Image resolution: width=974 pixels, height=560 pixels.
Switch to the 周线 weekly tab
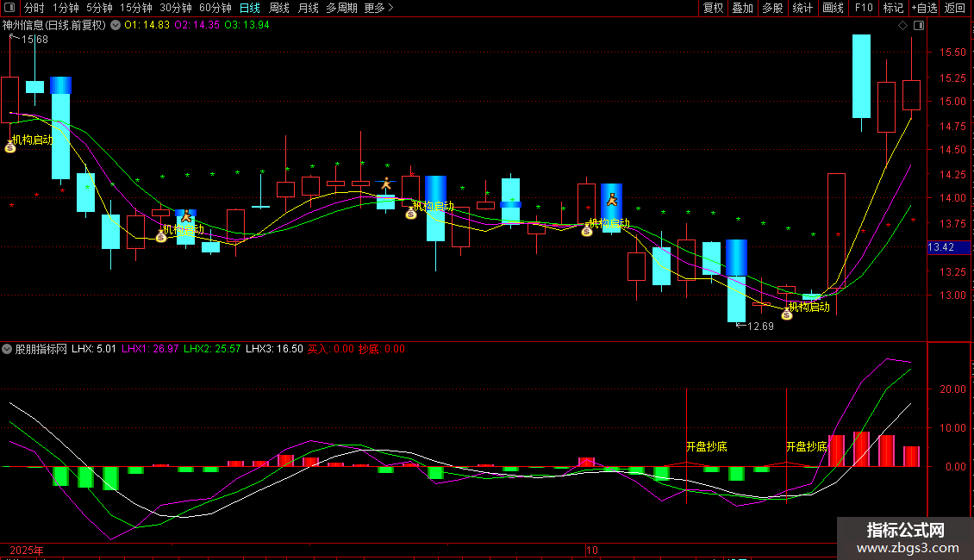279,8
